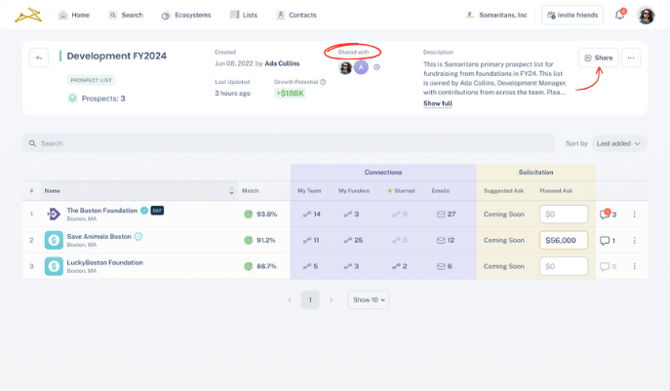
Task: Edit LuckyBoston planned ask field
Action: point(564,266)
